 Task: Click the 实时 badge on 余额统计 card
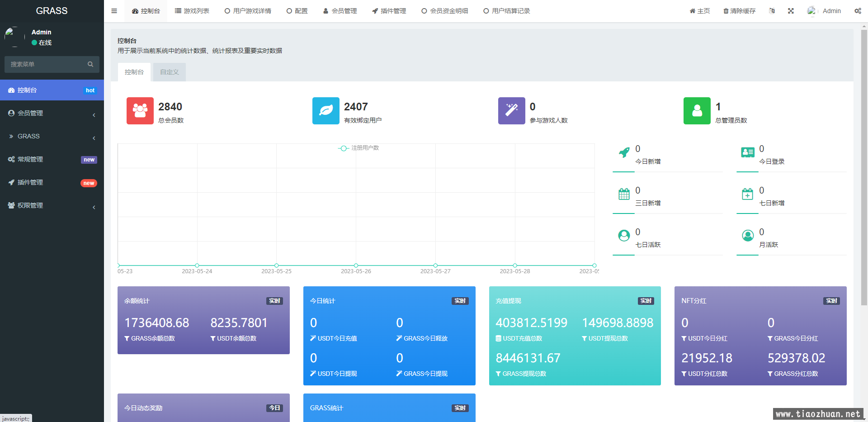pos(274,301)
